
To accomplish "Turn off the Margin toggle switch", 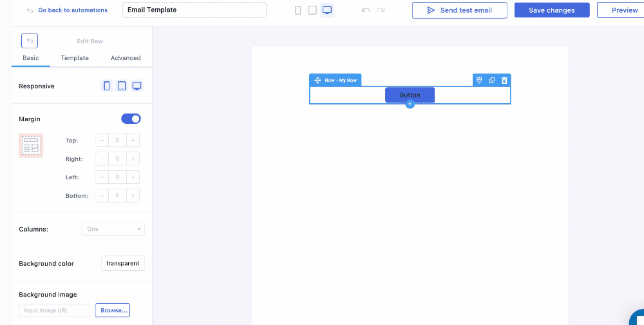I will 131,119.
